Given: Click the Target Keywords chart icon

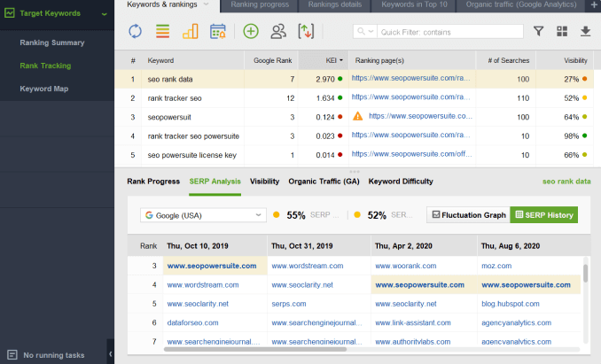Looking at the screenshot, I should pyautogui.click(x=10, y=13).
